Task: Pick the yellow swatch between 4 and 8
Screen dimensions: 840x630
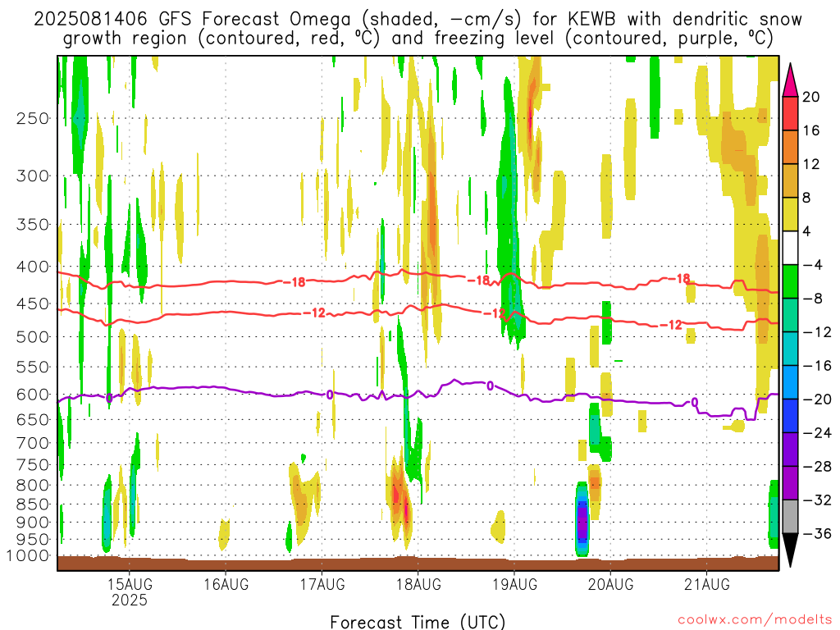Action: [790, 214]
